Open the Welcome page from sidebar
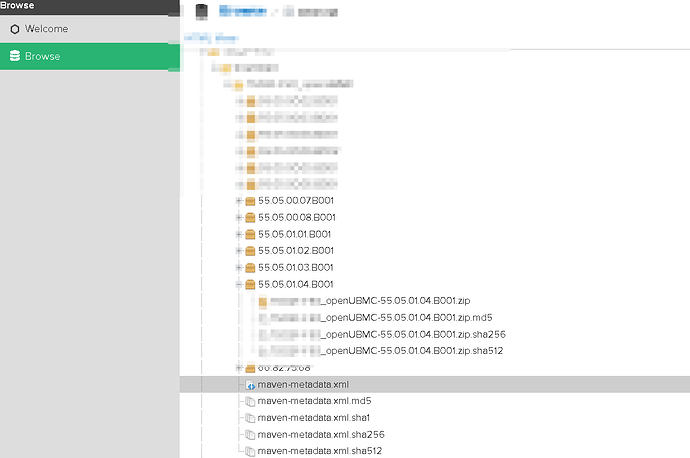The height and width of the screenshot is (458, 690). (46, 29)
